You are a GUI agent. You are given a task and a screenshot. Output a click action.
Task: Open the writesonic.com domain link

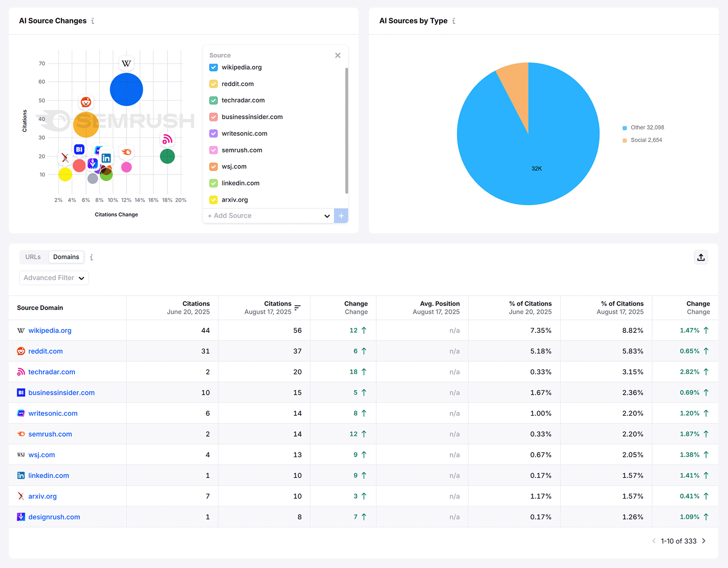pyautogui.click(x=53, y=413)
